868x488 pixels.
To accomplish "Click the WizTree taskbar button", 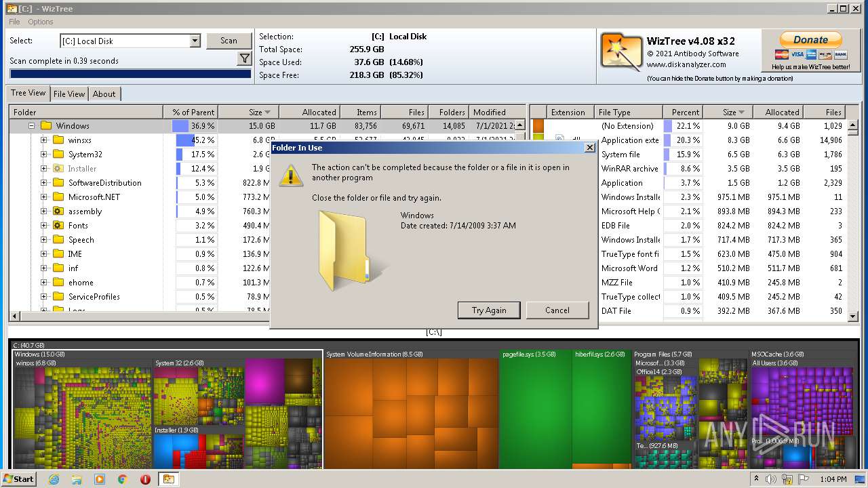I will click(x=168, y=479).
